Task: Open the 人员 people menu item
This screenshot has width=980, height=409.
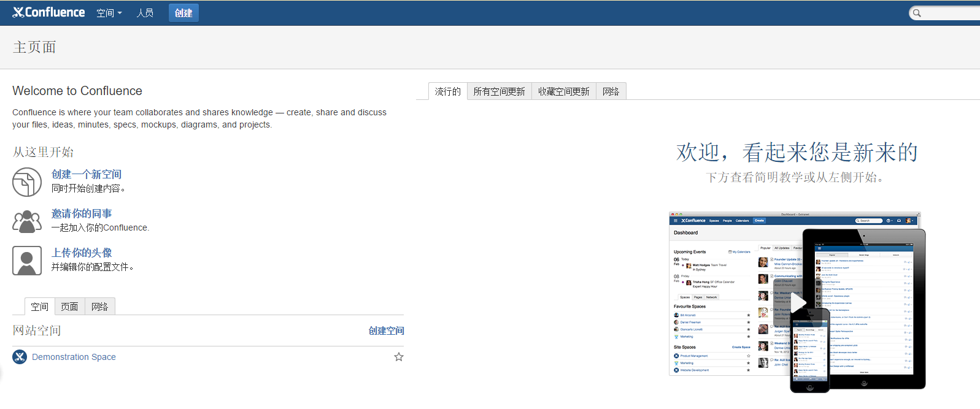Action: click(x=145, y=13)
